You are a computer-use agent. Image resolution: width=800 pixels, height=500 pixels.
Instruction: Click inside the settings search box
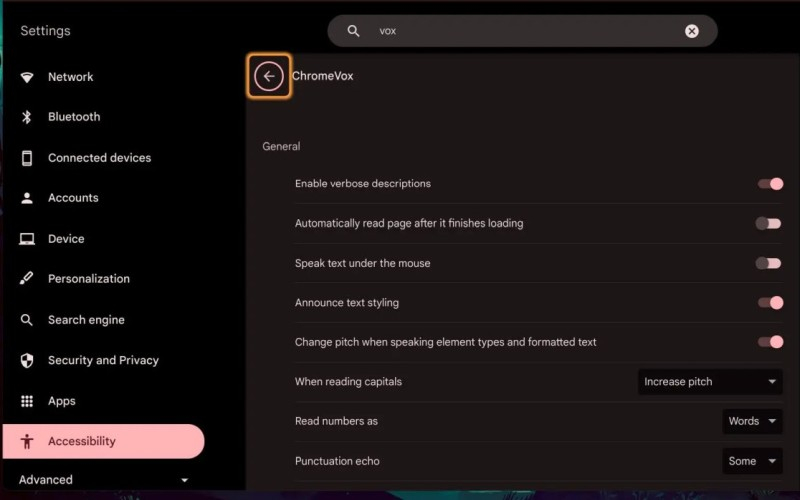(520, 31)
